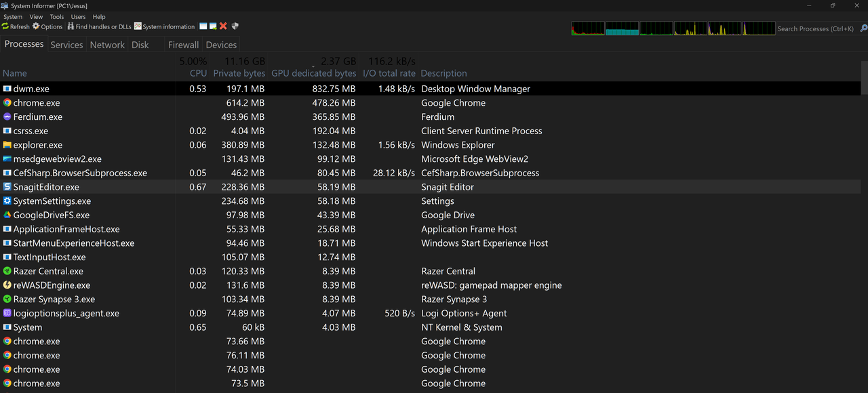Click the red-green CPU mini graph
The width and height of the screenshot is (868, 393).
(x=588, y=28)
